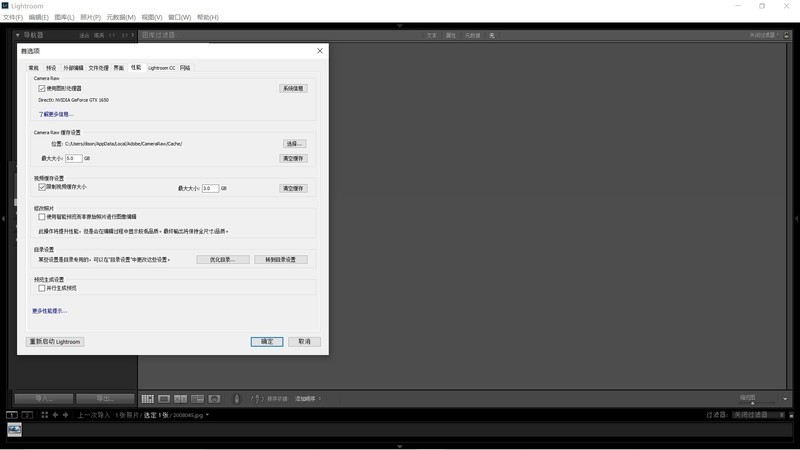The height and width of the screenshot is (450, 800).
Task: Toggle 使用图形处理器 checkbox
Action: point(42,88)
